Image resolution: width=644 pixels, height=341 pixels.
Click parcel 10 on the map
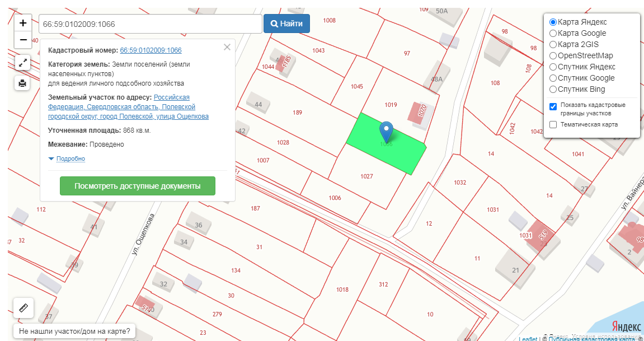point(430,314)
